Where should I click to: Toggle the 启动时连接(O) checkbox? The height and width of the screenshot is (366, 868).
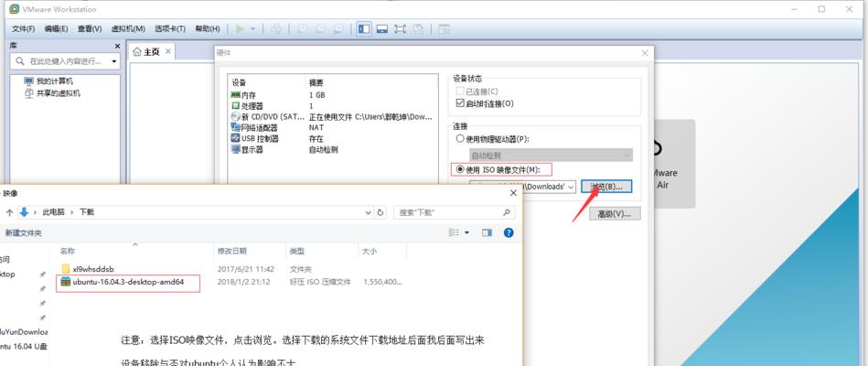(460, 103)
